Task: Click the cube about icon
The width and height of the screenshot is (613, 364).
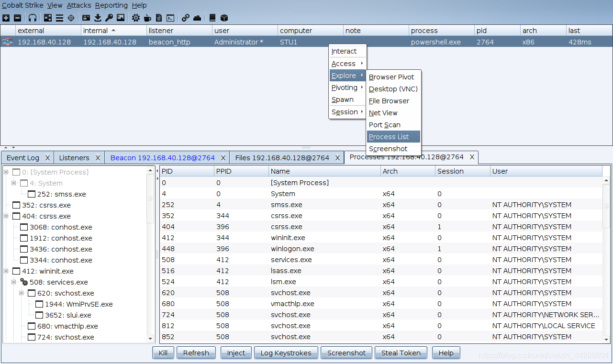Action: (x=224, y=18)
